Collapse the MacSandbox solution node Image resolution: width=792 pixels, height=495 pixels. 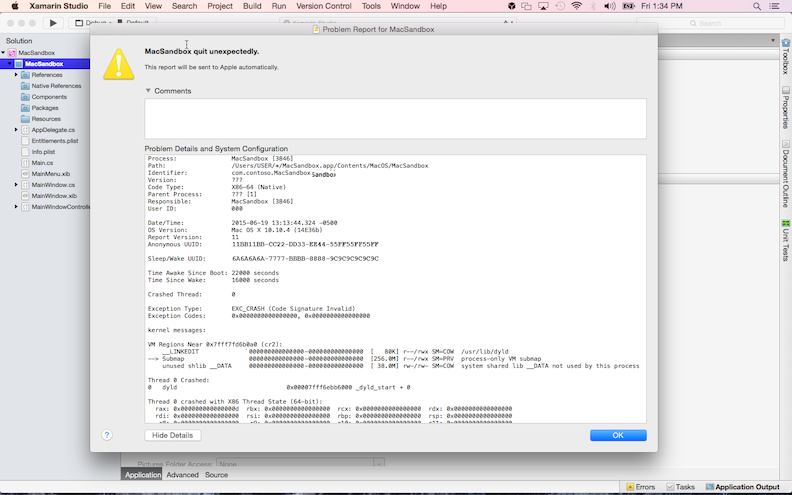pos(4,53)
